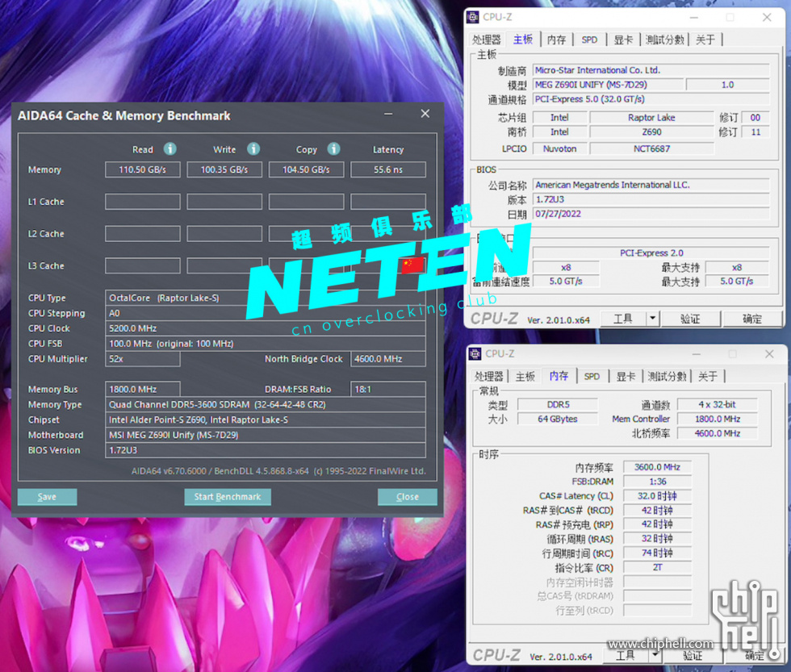Open SPD tab in bottom CPU-Z

point(592,376)
